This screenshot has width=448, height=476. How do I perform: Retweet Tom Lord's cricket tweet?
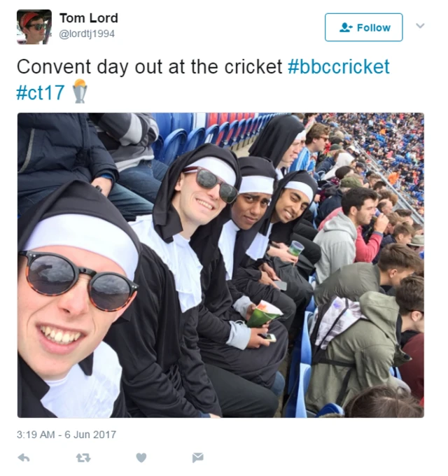click(83, 458)
